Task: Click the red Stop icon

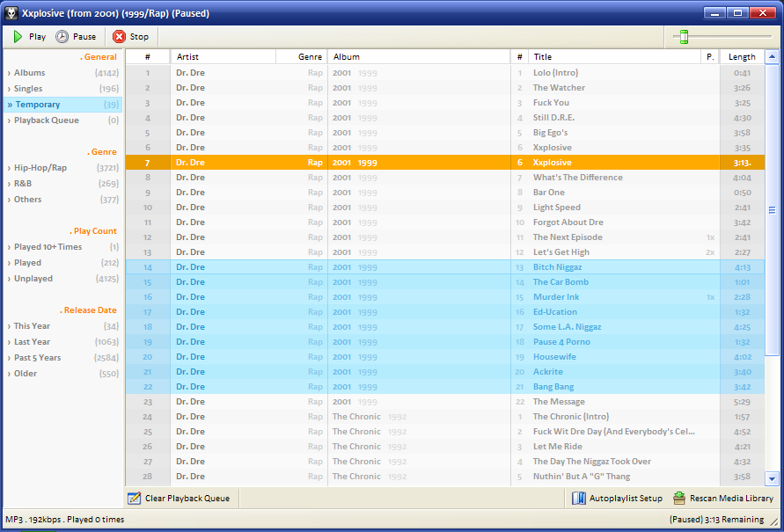Action: click(119, 36)
